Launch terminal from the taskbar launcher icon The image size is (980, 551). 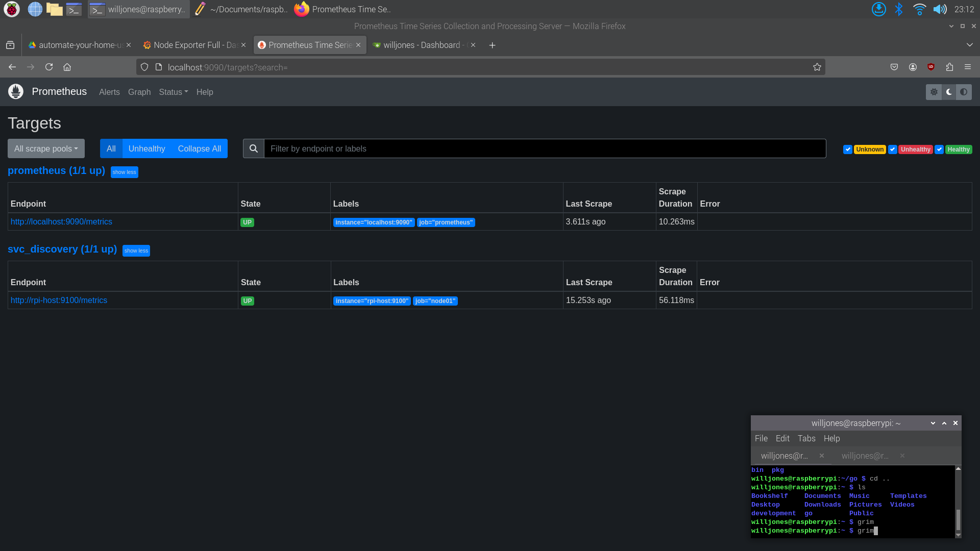pos(74,9)
